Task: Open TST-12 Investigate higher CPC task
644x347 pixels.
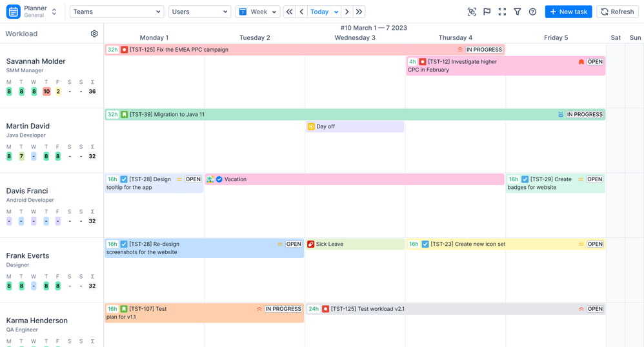Action: coord(506,66)
